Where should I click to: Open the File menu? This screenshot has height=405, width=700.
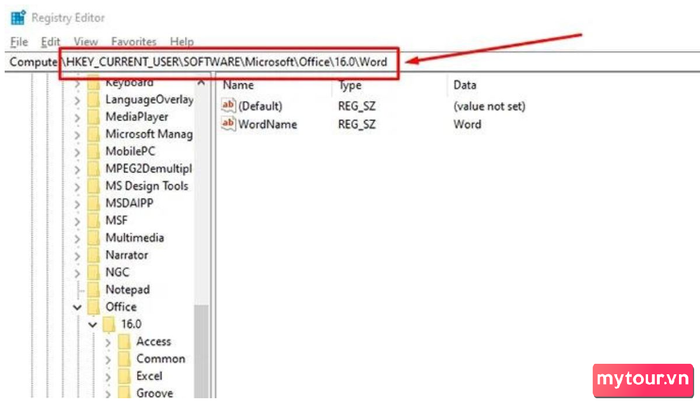coord(19,42)
